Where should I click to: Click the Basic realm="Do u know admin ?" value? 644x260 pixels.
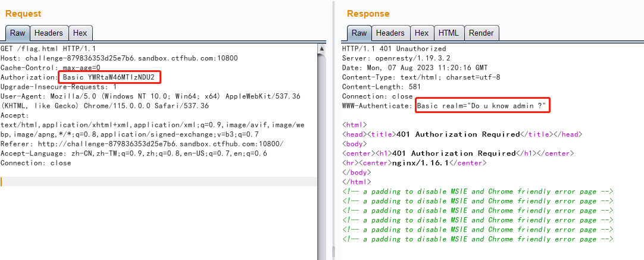tap(482, 106)
